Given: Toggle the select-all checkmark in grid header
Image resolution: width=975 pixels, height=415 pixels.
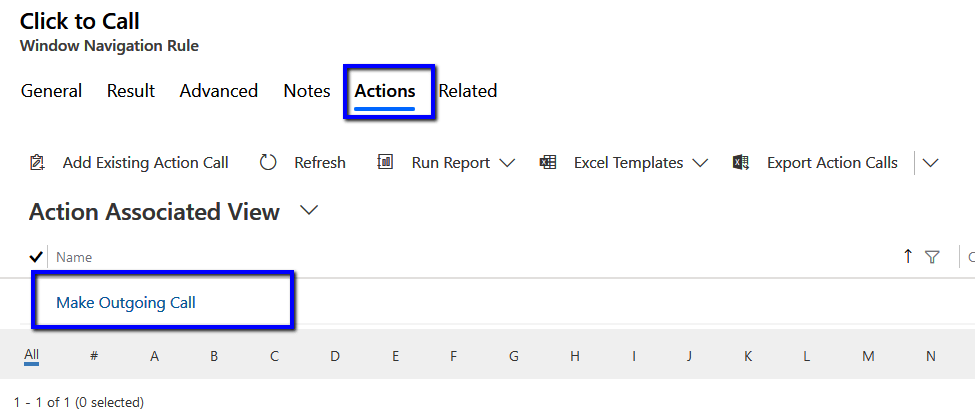Looking at the screenshot, I should [x=36, y=257].
